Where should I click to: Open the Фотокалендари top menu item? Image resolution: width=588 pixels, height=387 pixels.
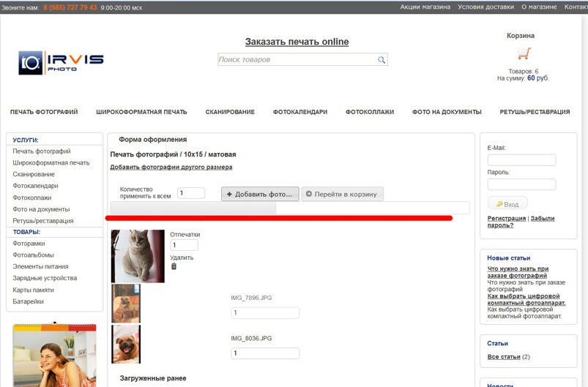click(300, 112)
